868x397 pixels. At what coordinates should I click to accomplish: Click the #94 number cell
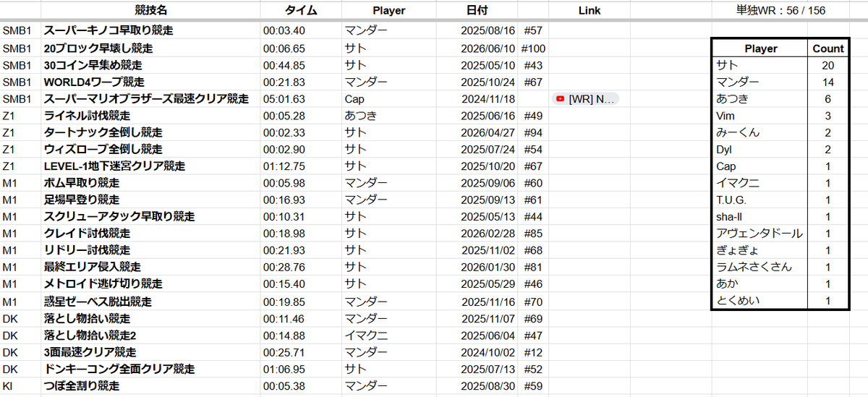(x=533, y=132)
